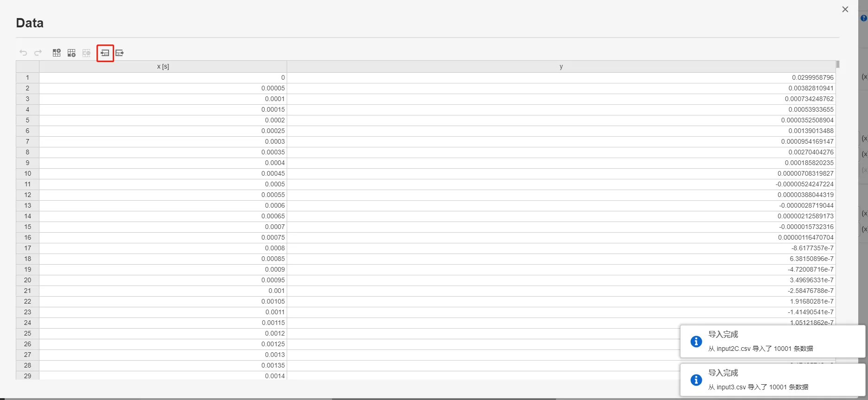The height and width of the screenshot is (400, 868).
Task: Click the export data icon
Action: pyautogui.click(x=120, y=53)
